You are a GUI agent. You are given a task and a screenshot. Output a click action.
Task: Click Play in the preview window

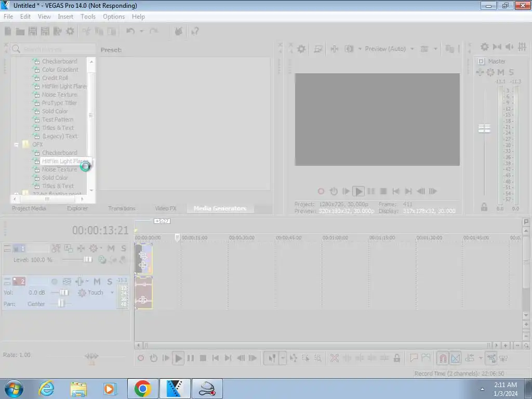(358, 191)
